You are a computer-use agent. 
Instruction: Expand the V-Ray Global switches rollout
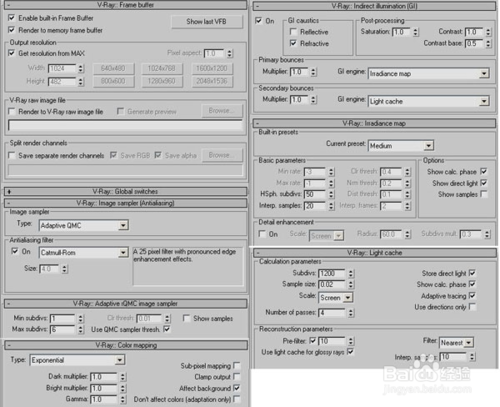125,191
